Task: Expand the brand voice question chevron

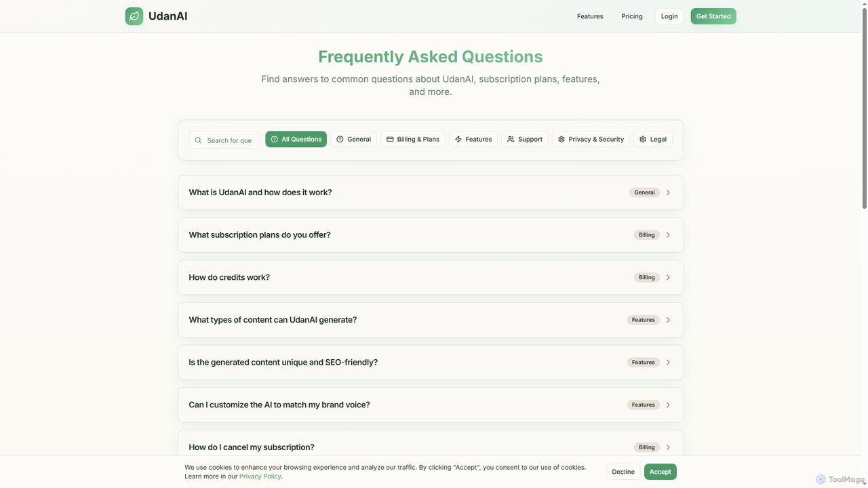Action: click(x=668, y=405)
